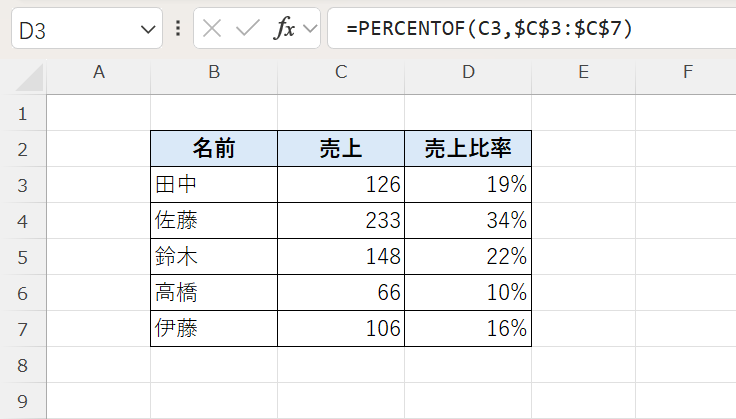Image resolution: width=736 pixels, height=419 pixels.
Task: Select row 7 header
Action: point(22,328)
